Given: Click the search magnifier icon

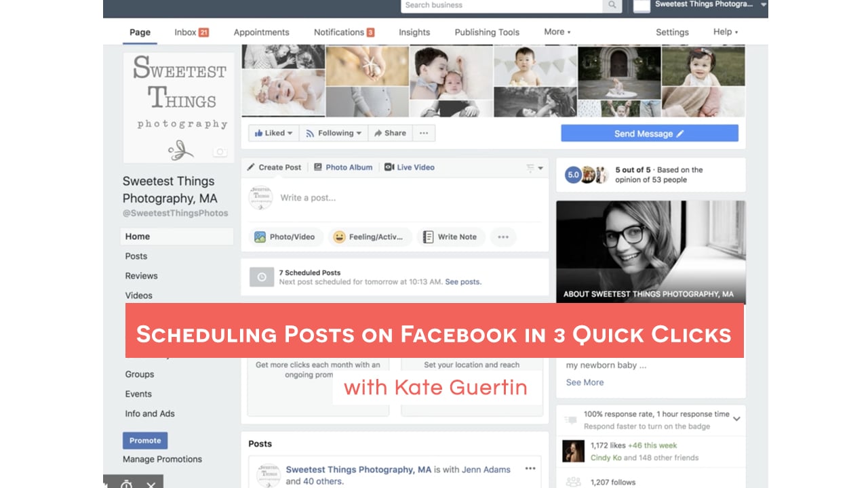Looking at the screenshot, I should 612,5.
